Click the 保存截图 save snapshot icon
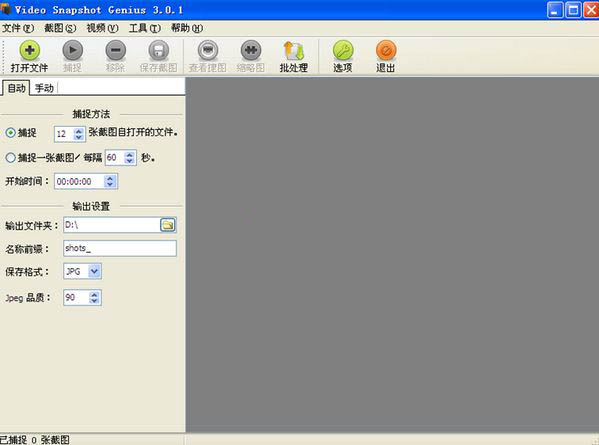599x445 pixels. click(x=159, y=50)
